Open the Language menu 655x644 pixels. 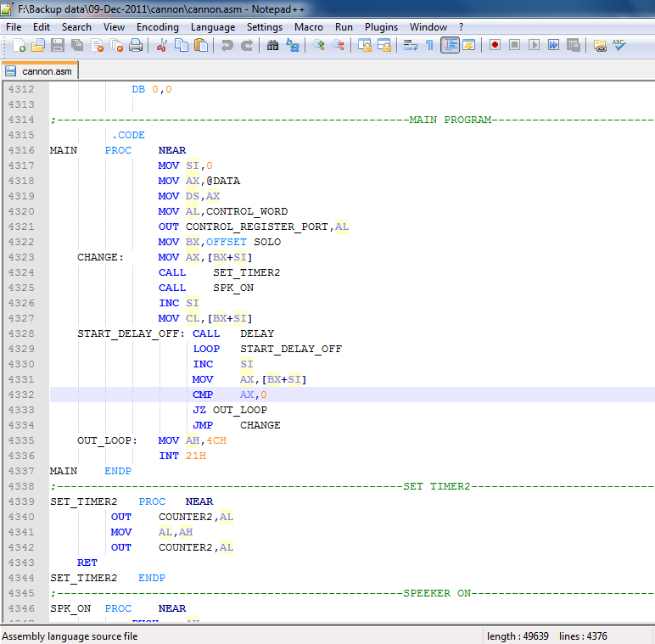click(x=213, y=27)
